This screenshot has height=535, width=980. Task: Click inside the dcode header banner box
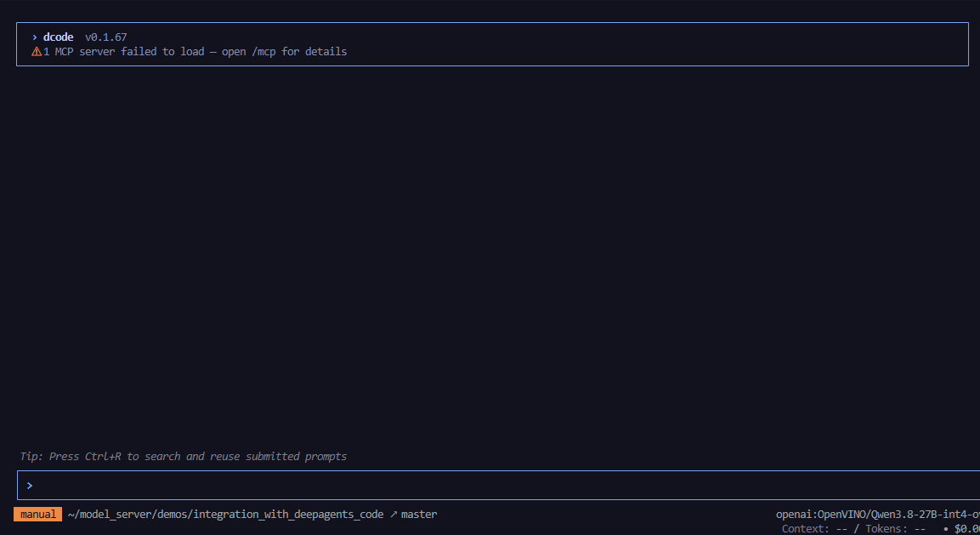pyautogui.click(x=492, y=44)
